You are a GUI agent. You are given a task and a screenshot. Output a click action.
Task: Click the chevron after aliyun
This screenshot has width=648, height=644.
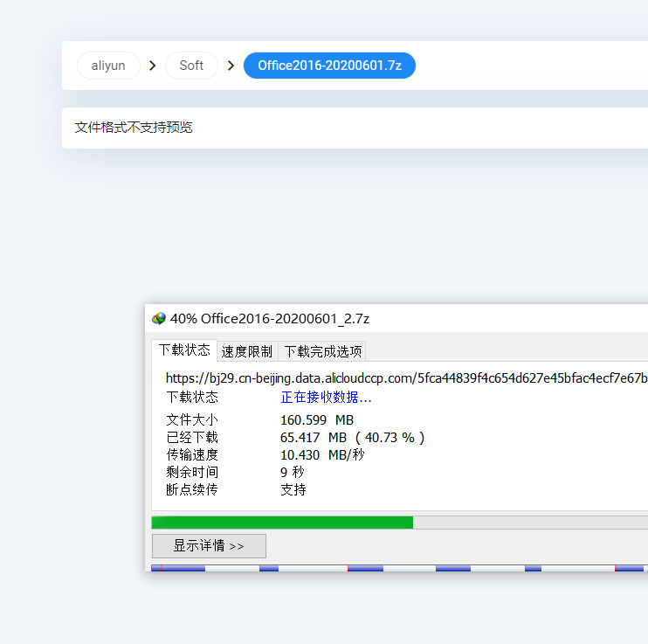[x=153, y=66]
